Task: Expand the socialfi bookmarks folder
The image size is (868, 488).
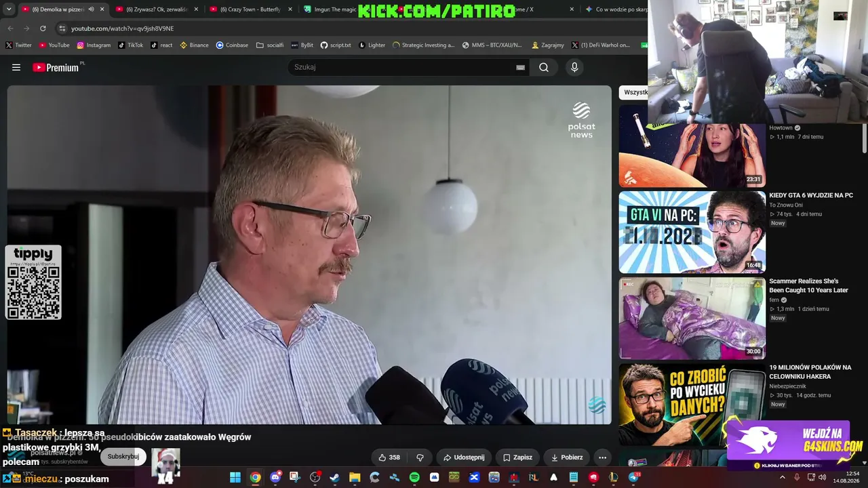Action: tap(270, 45)
